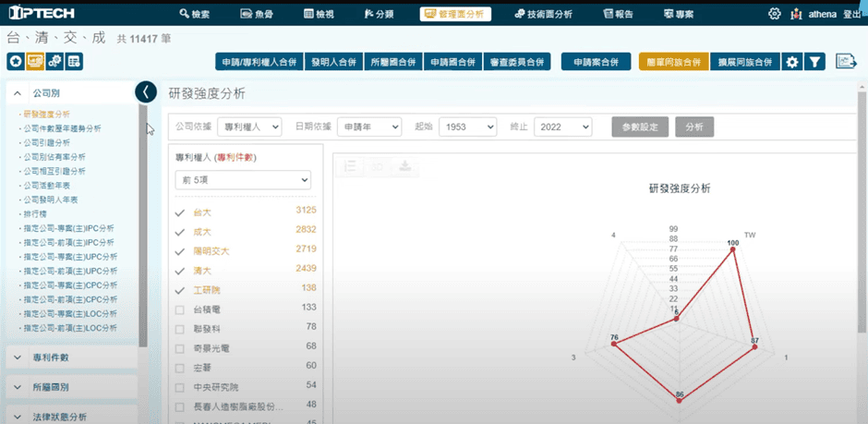Click the chart export icon at far right
Viewport: 868px width, 424px height.
point(846,62)
